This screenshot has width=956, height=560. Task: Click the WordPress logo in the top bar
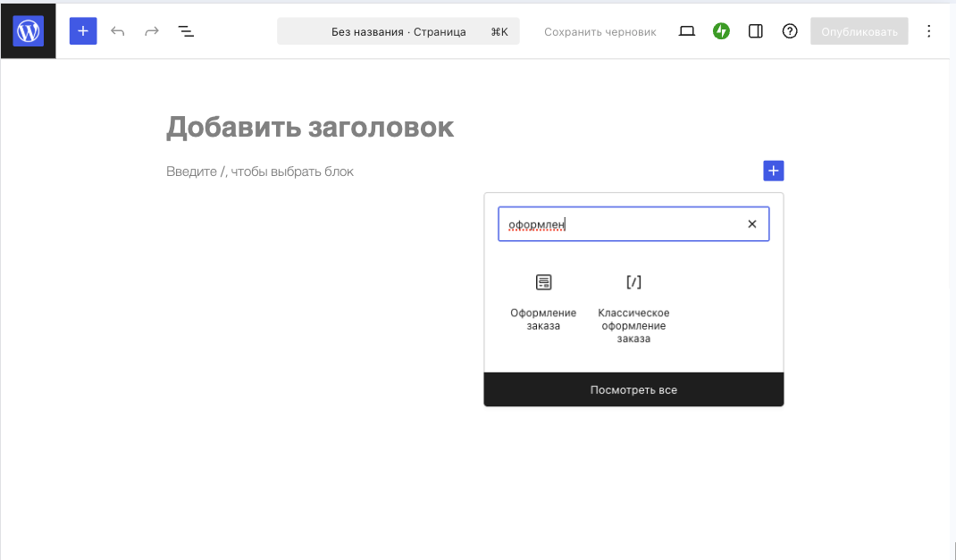28,29
